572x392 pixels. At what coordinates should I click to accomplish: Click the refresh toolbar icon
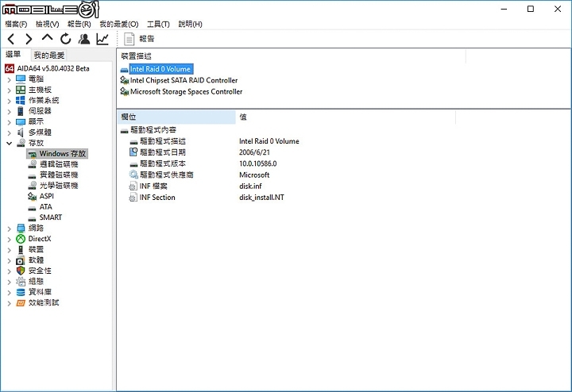(66, 39)
